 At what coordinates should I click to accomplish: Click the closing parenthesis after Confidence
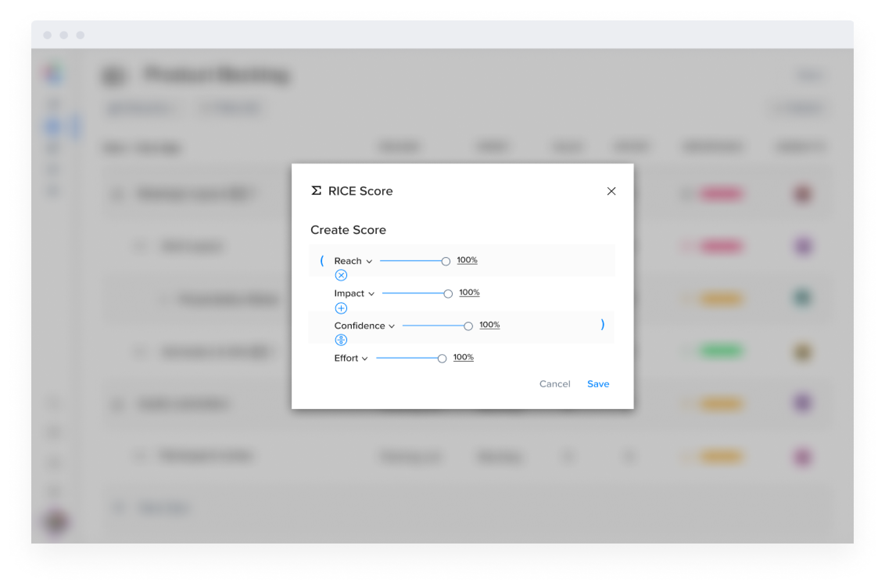coord(602,324)
